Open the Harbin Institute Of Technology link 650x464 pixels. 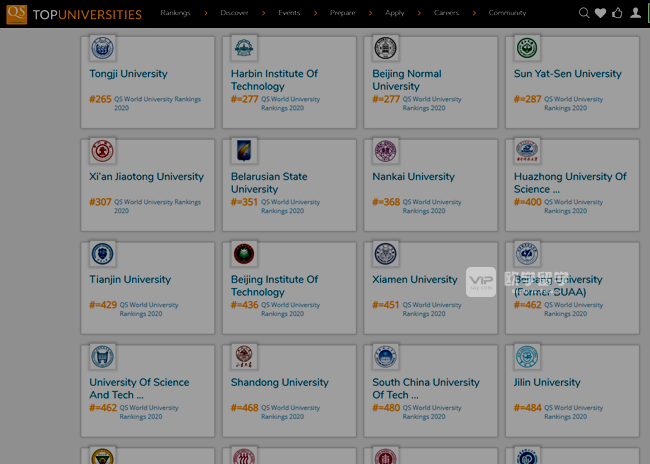point(274,80)
